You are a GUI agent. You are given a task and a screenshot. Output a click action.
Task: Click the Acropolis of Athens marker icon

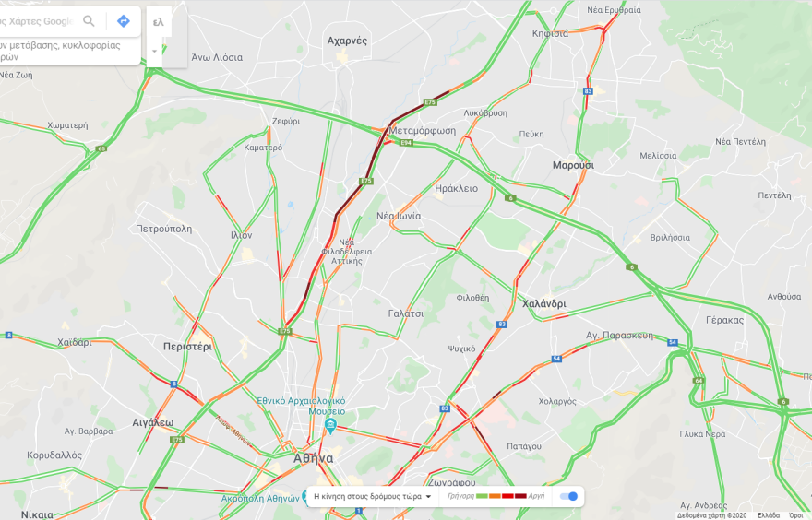pyautogui.click(x=306, y=498)
